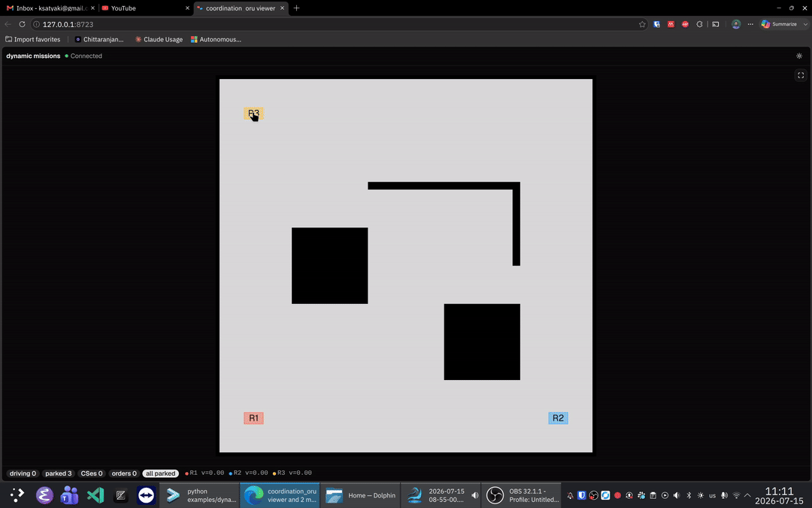Open the browser three-dot menu
Image resolution: width=812 pixels, height=508 pixels.
point(750,24)
